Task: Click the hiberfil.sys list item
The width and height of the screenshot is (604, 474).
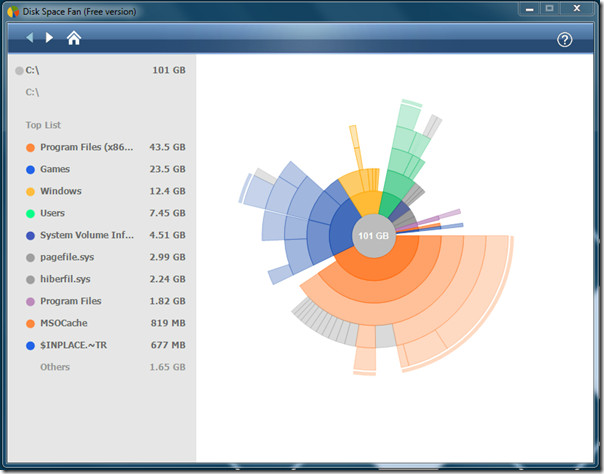Action: [105, 279]
